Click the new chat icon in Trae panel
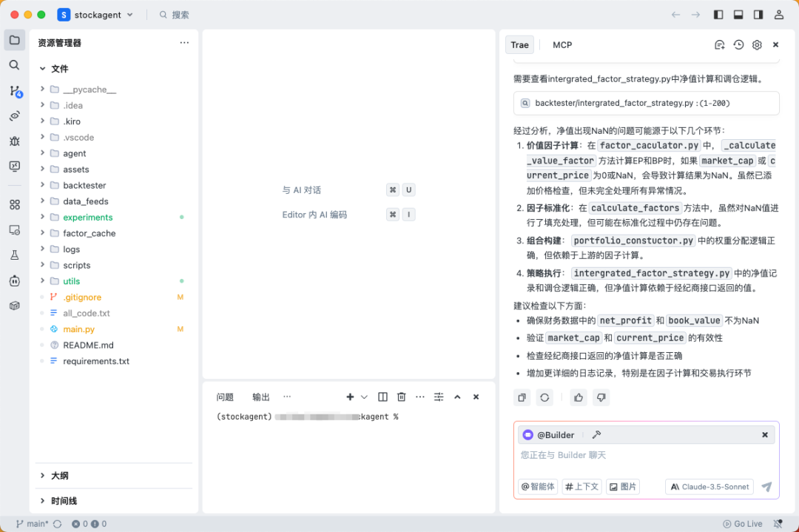The height and width of the screenshot is (532, 799). coord(720,45)
